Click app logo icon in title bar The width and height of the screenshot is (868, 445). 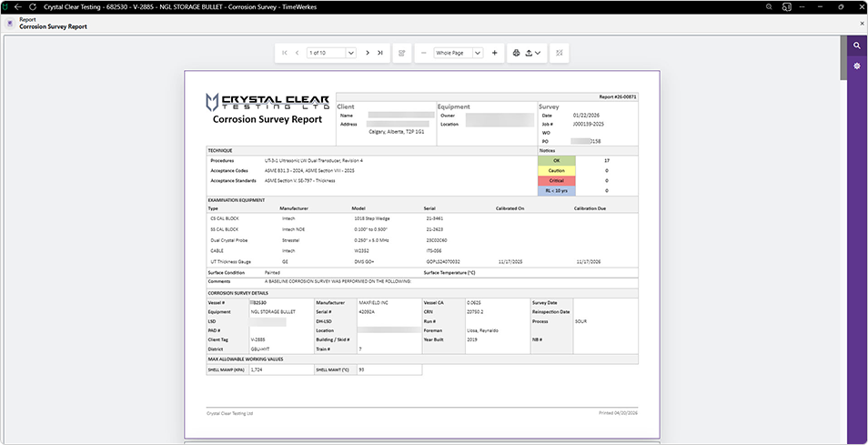pyautogui.click(x=5, y=6)
